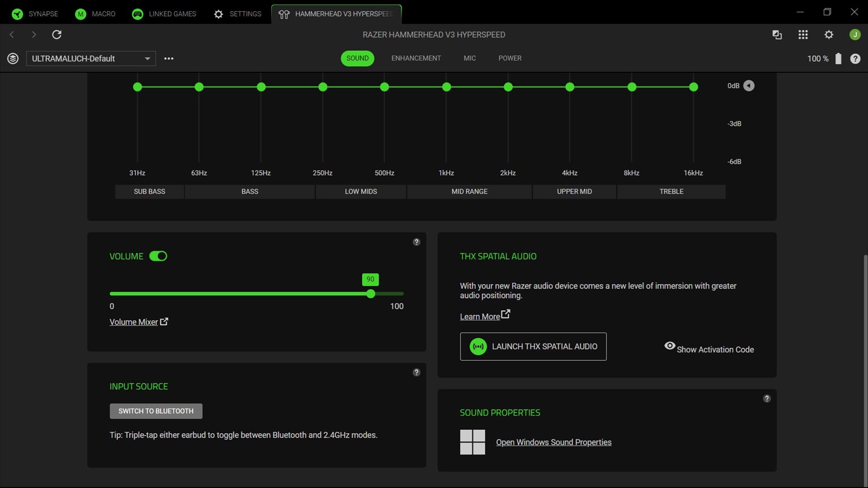Open the Settings tab

(x=237, y=14)
